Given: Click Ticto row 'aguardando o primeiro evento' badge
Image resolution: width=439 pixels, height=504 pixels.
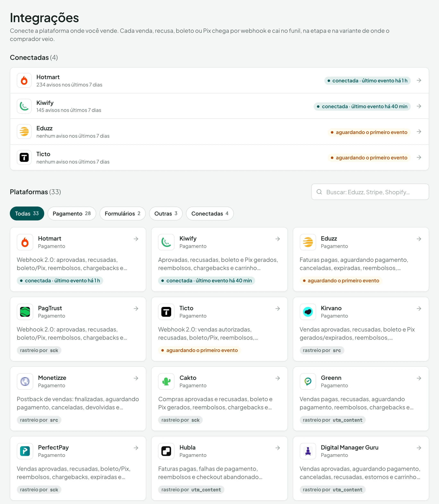Looking at the screenshot, I should (369, 158).
